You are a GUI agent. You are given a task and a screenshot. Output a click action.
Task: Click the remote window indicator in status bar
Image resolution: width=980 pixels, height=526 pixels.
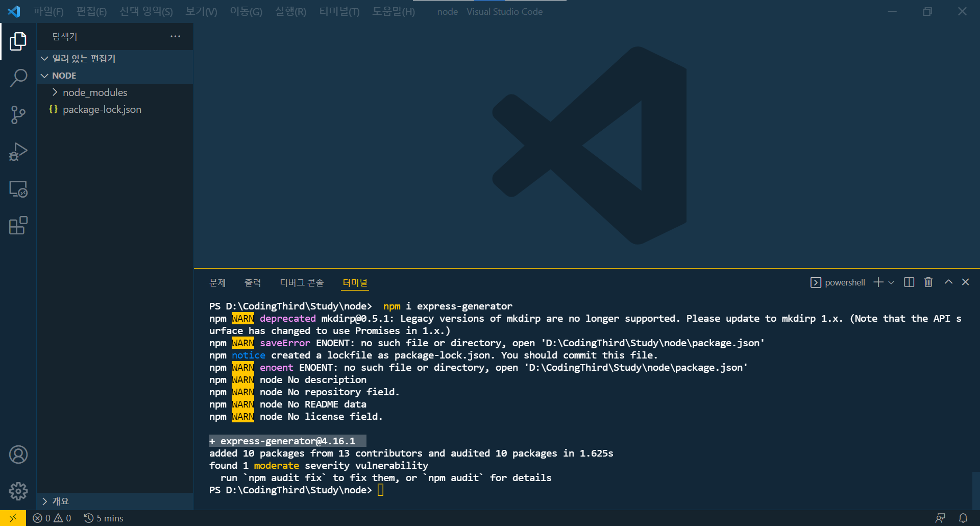point(13,518)
